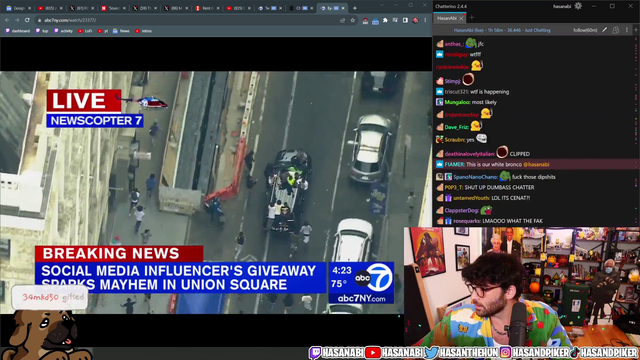The height and width of the screenshot is (360, 640).
Task: Switch to the Rent browser tab
Action: click(x=207, y=8)
